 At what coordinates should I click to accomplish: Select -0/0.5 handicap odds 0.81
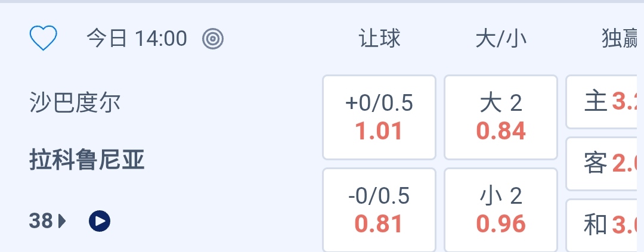click(x=379, y=210)
